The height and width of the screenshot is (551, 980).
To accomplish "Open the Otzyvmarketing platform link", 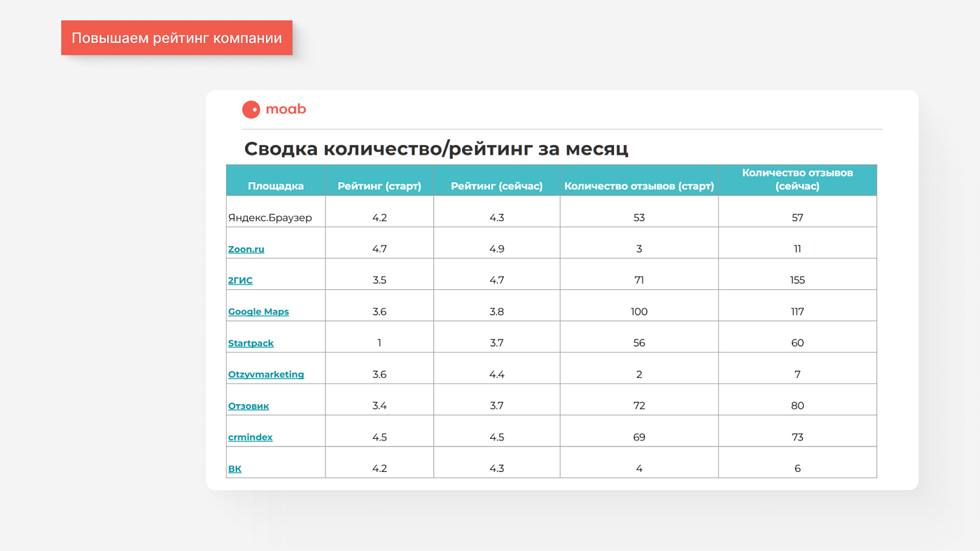I will click(266, 374).
